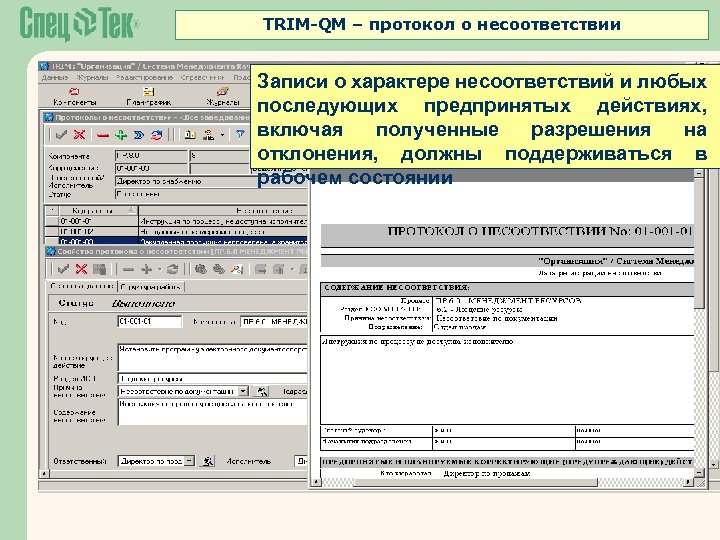Click report horizontal scrollbar left arrow
Image resolution: width=720 pixels, height=540 pixels.
[x=316, y=482]
